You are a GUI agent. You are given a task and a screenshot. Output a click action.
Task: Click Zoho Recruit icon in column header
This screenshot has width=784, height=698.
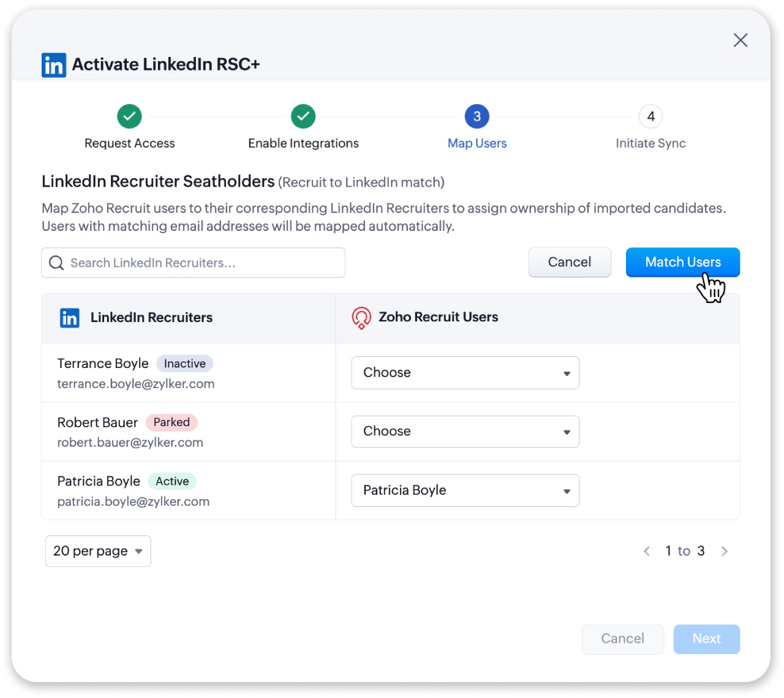tap(361, 318)
